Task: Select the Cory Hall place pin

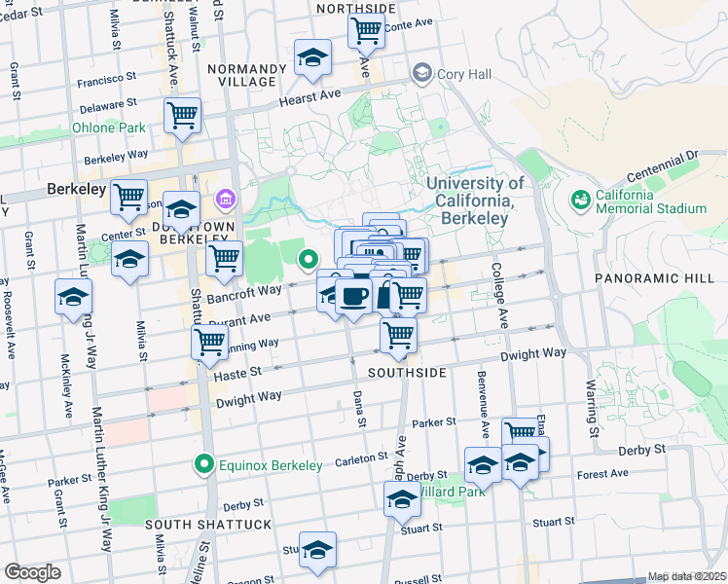Action: (421, 72)
